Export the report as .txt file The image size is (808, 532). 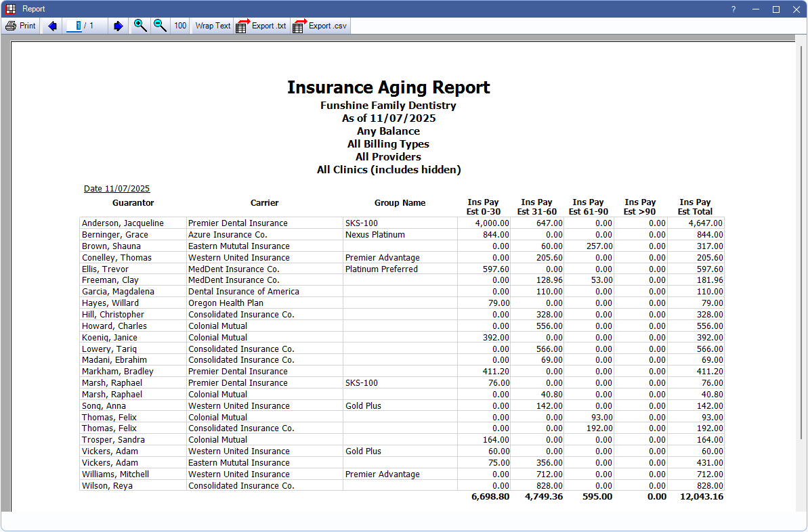point(261,26)
